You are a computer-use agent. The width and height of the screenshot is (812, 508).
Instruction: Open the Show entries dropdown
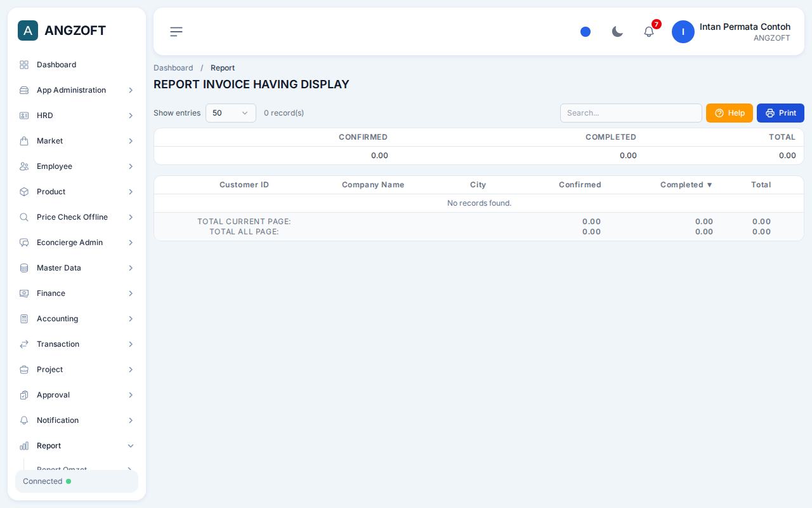pyautogui.click(x=231, y=113)
